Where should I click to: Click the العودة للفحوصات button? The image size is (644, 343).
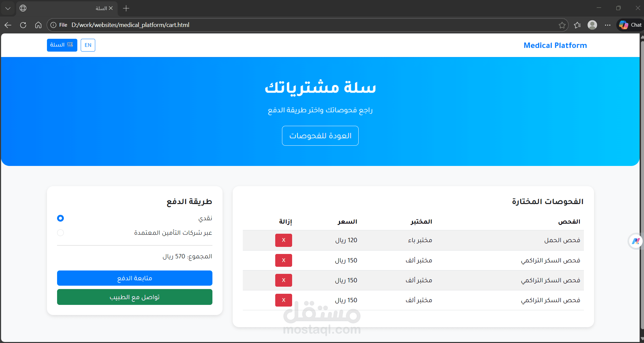320,136
